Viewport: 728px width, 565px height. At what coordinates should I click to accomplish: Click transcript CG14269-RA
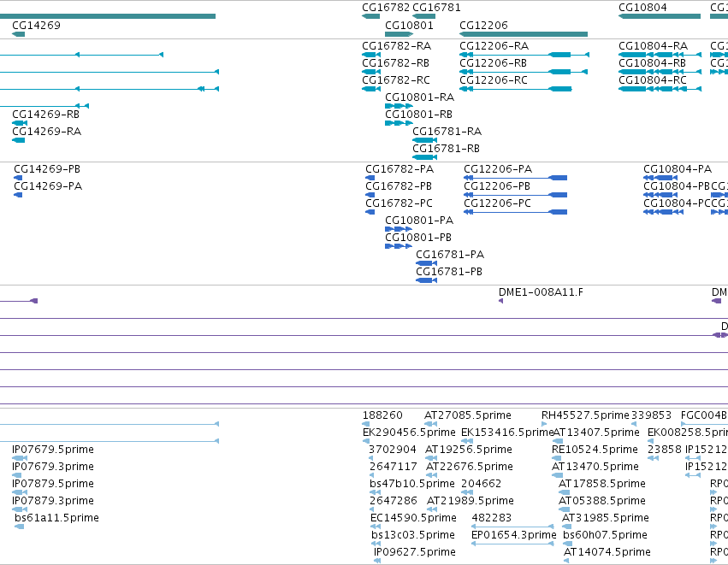[46, 132]
